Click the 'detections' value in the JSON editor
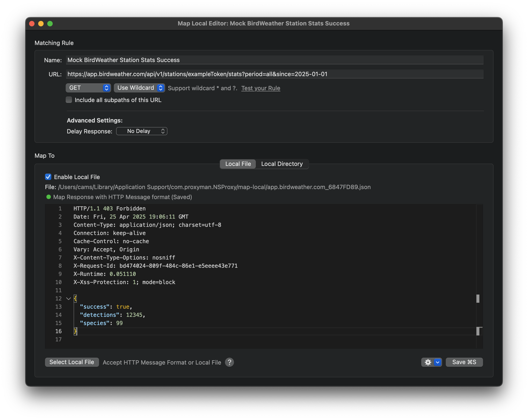This screenshot has height=420, width=528. [135, 315]
